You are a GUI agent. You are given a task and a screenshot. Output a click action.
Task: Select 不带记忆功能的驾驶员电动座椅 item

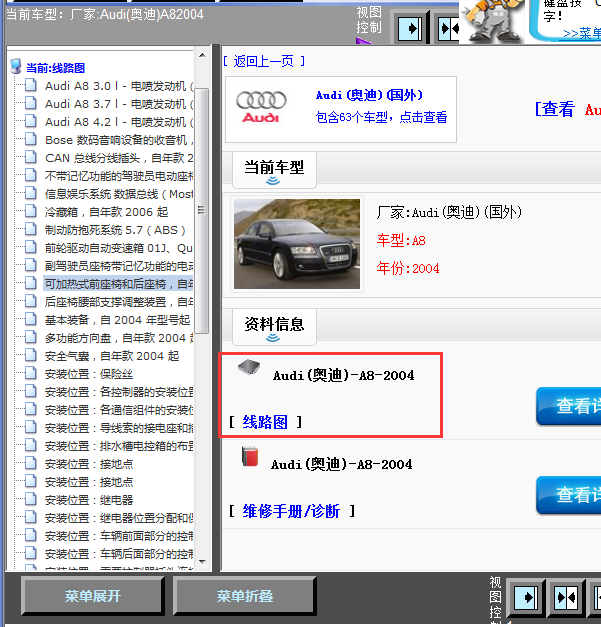tap(119, 176)
